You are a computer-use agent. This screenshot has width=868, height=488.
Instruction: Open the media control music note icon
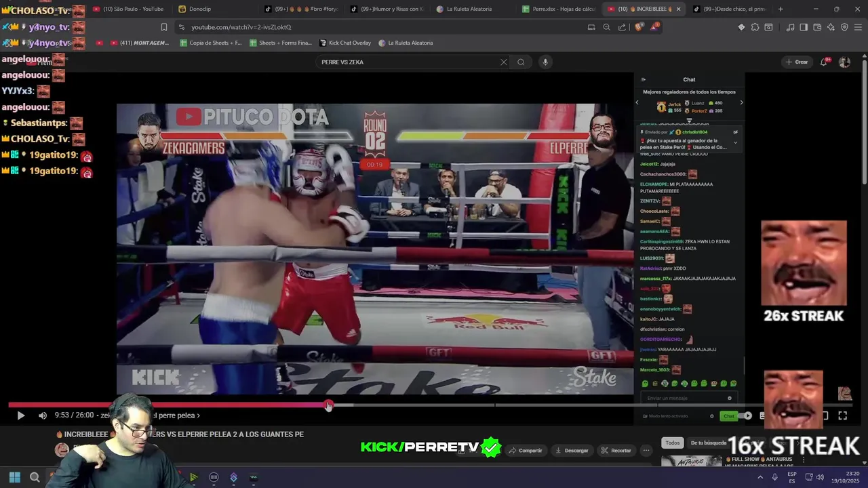790,27
